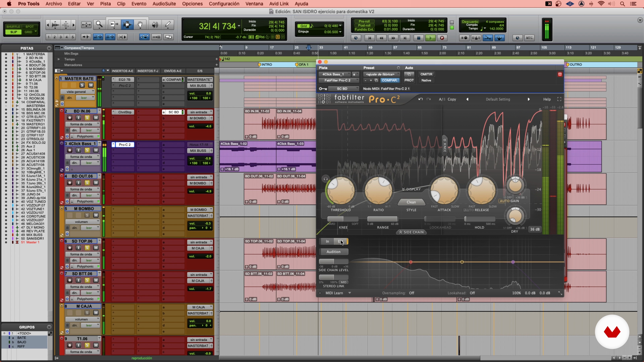
Task: Click next preset arrow in Pro-C 2
Action: coord(528,99)
